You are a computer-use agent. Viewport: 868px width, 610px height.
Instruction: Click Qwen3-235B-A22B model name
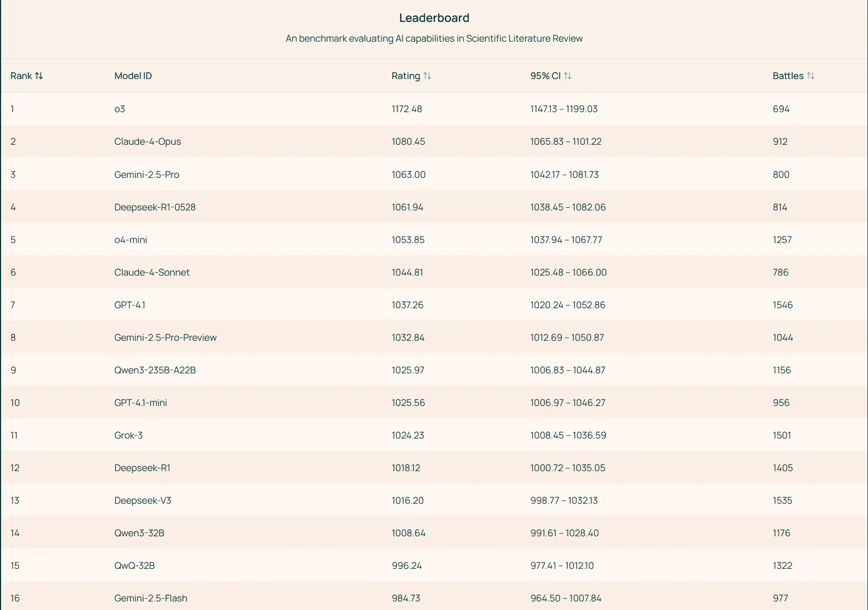[155, 370]
